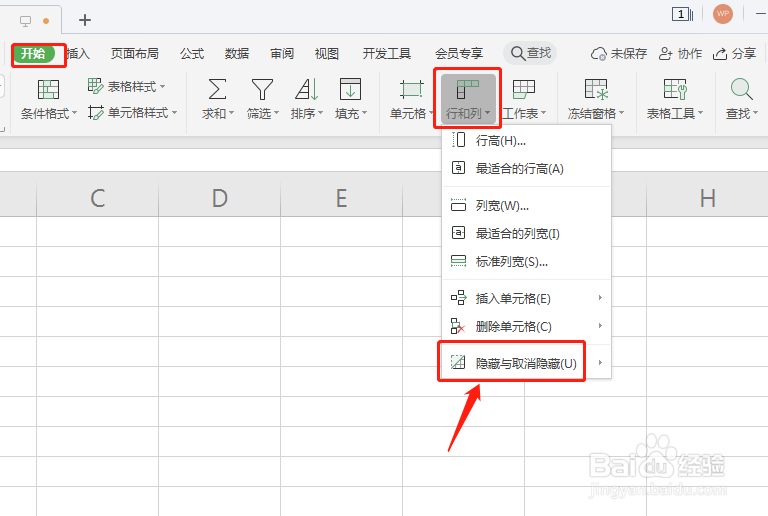Click the Hide and Unhide menu icon
The image size is (768, 516).
(x=458, y=362)
